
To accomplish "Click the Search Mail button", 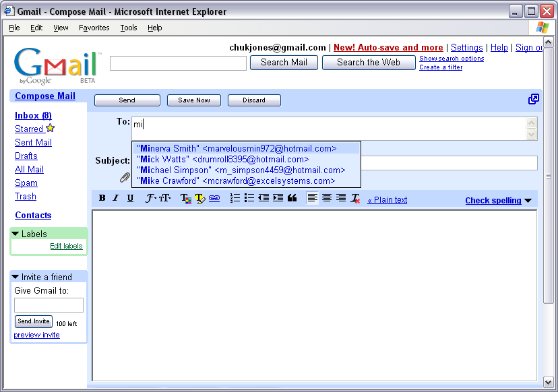I will point(284,63).
